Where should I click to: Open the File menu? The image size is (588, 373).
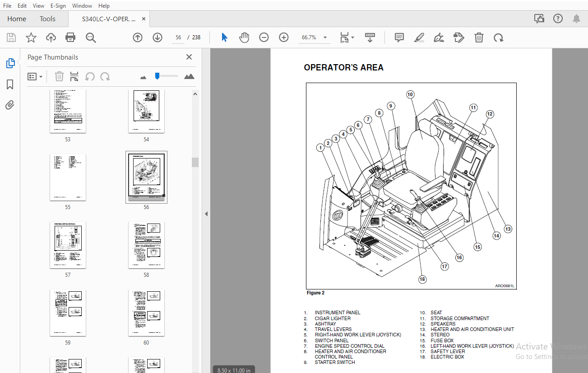click(x=7, y=6)
